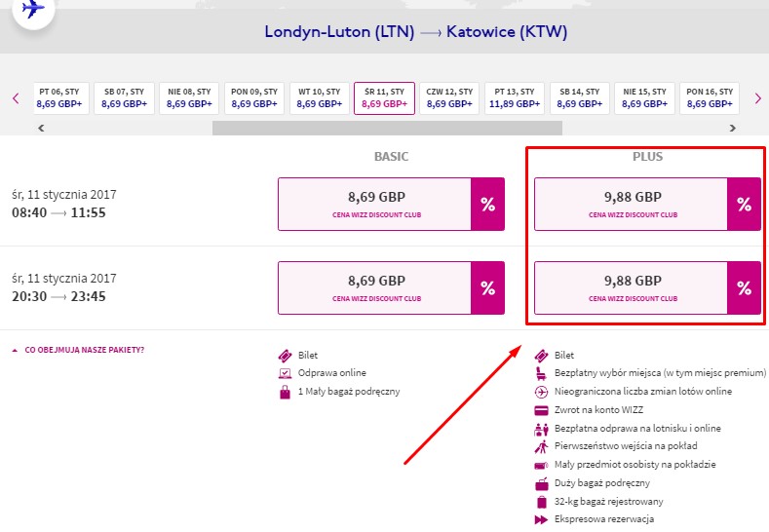Viewport: 769px width, 532px height.
Task: Click the scrollbar's right arrow
Action: tap(732, 128)
